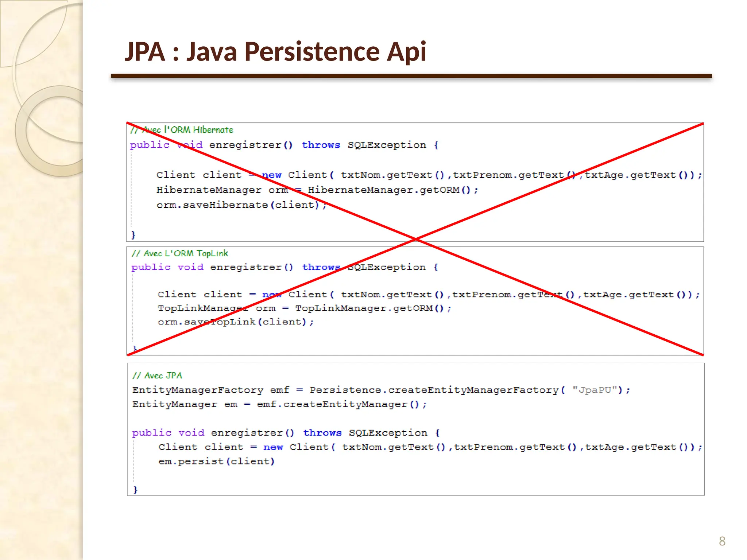Image resolution: width=747 pixels, height=560 pixels.
Task: Click the slide page number 8
Action: (x=722, y=541)
